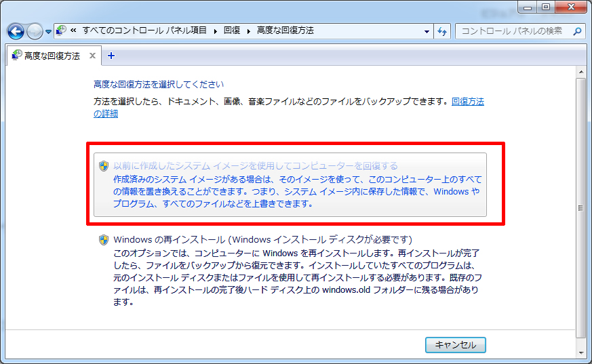Open the recent pages dropdown arrow
This screenshot has height=364, width=592.
tap(49, 32)
